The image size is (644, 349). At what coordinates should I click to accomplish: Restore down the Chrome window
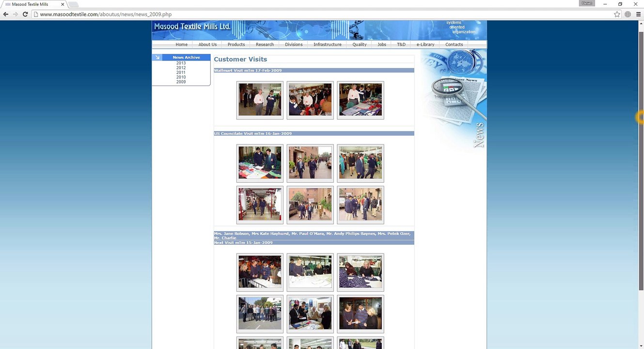point(620,4)
